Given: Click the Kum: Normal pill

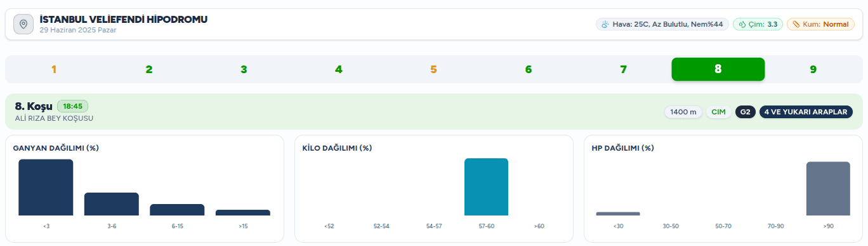Looking at the screenshot, I should point(820,24).
